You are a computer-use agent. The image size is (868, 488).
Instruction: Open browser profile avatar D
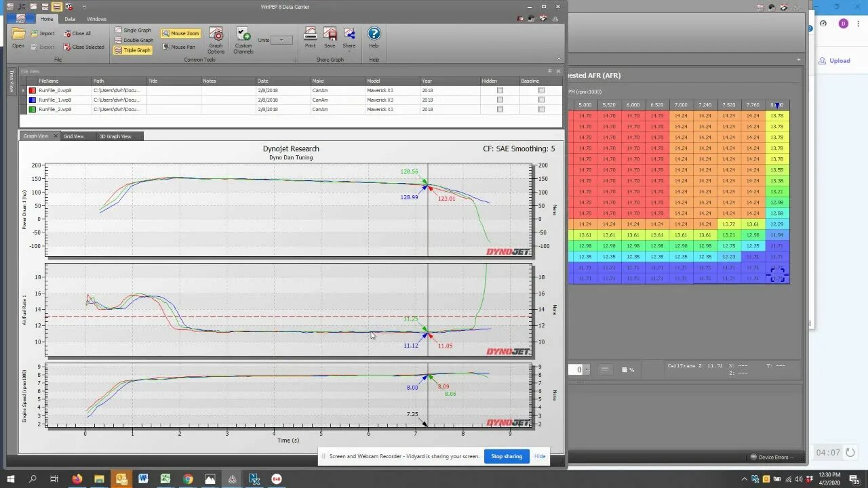pos(843,23)
